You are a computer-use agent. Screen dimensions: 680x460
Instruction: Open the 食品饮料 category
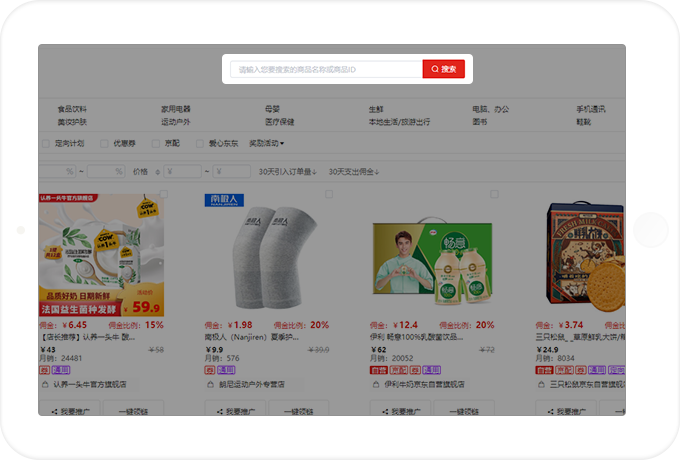coord(72,109)
